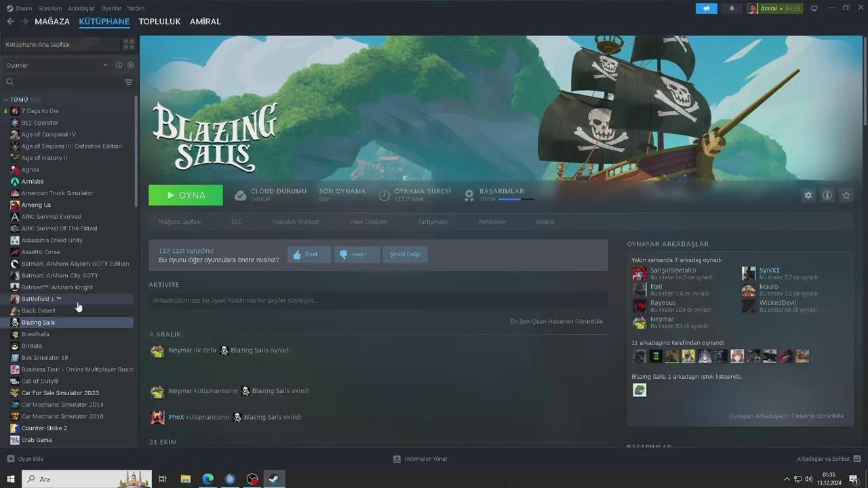Click the main page vertical scrollbar
Viewport: 868px width, 488px height.
pyautogui.click(x=865, y=81)
